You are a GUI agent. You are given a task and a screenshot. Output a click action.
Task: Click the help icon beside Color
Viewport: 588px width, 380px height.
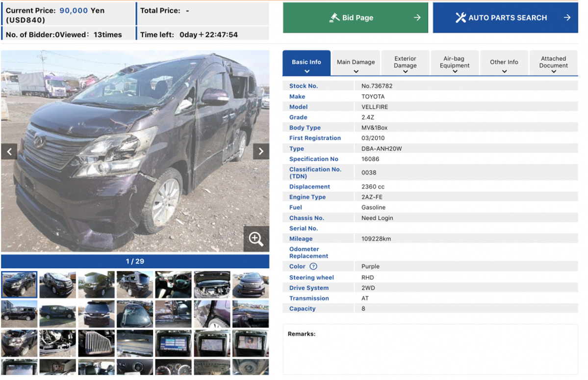click(313, 267)
